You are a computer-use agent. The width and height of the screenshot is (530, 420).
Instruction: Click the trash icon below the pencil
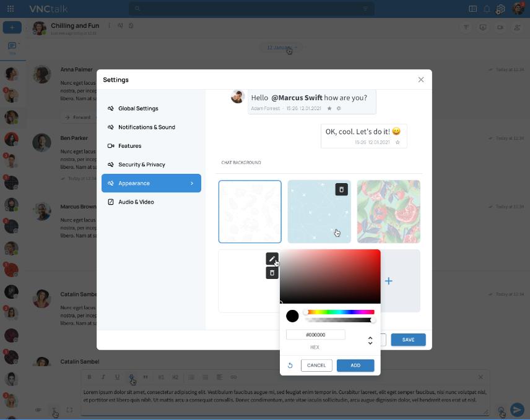click(x=272, y=273)
